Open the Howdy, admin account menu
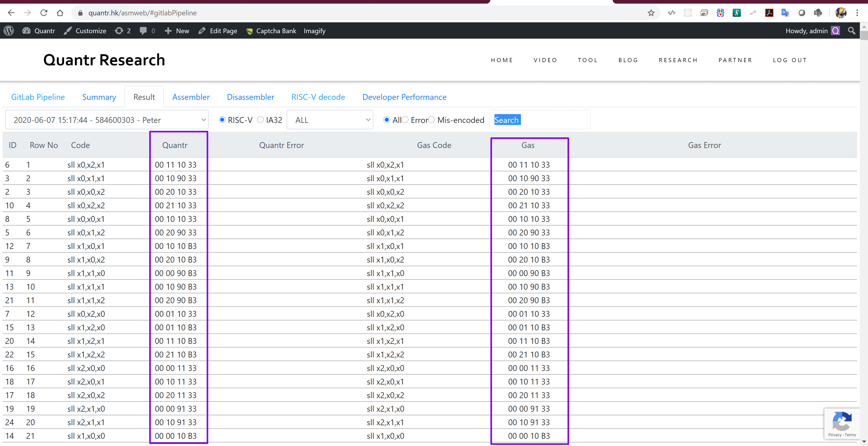Viewport: 868px width, 446px height. click(x=812, y=31)
